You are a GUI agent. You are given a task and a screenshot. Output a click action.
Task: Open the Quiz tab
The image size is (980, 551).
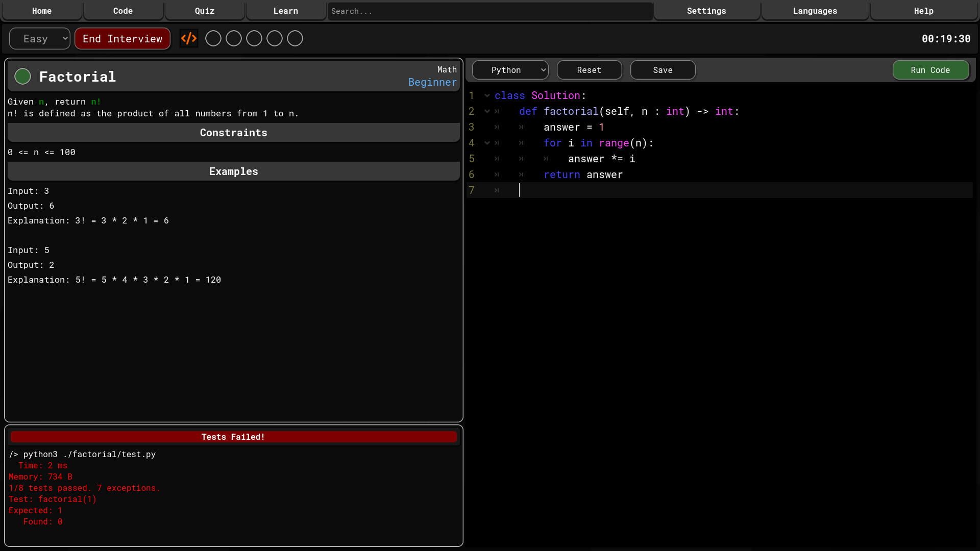coord(205,11)
